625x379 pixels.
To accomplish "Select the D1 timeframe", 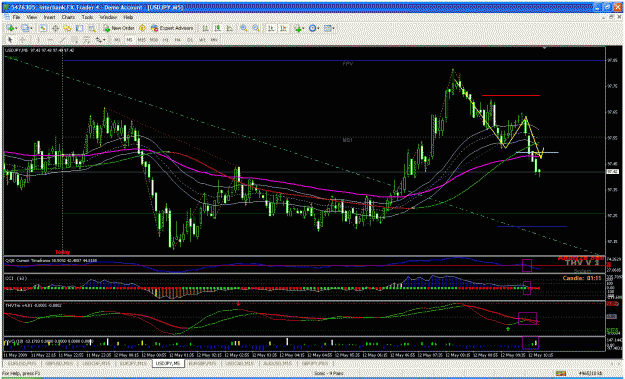I will tap(190, 40).
